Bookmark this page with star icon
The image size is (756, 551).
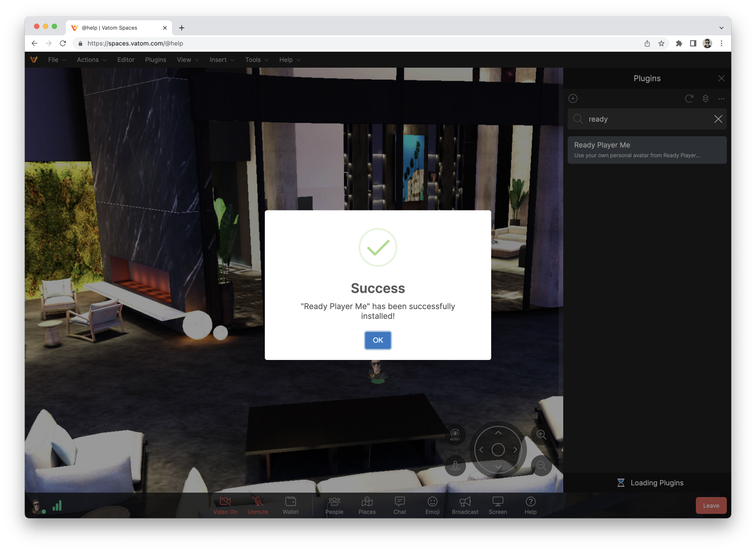pyautogui.click(x=661, y=43)
